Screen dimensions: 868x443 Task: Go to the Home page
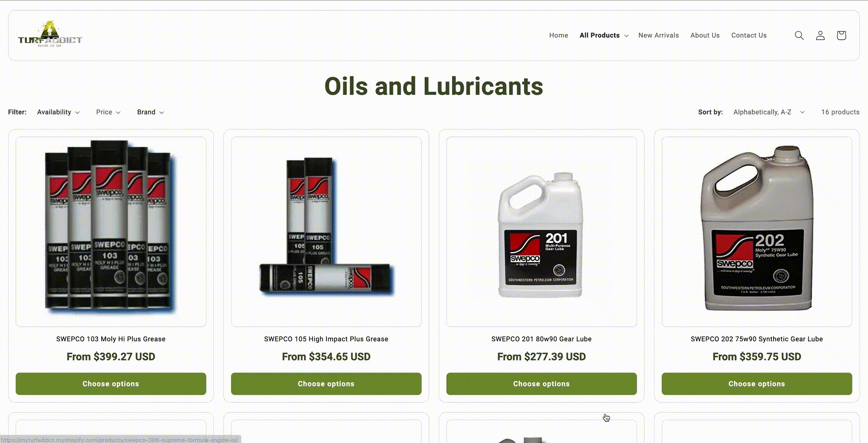tap(558, 35)
